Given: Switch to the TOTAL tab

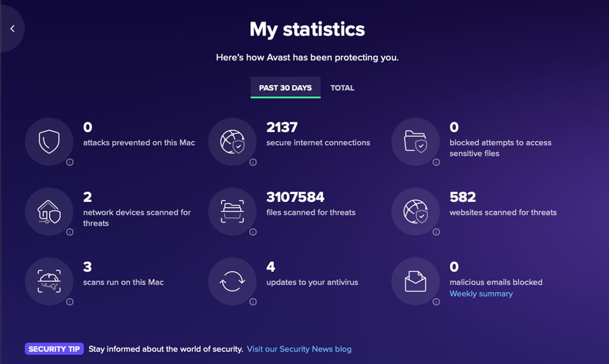Looking at the screenshot, I should [x=343, y=87].
